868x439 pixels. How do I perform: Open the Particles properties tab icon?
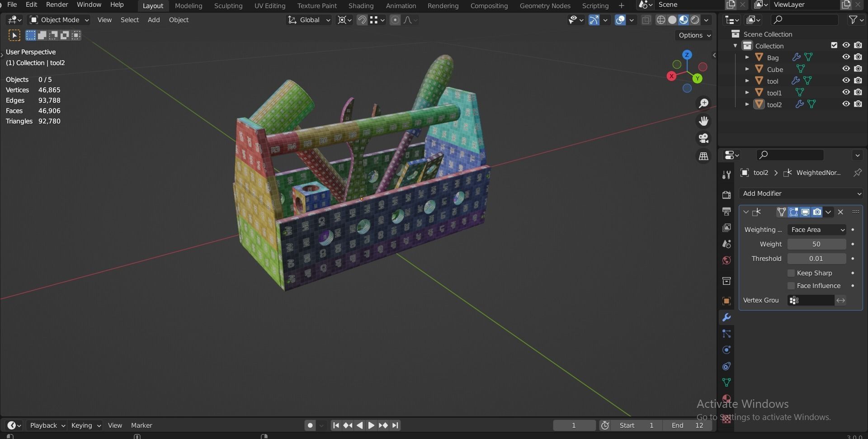click(726, 334)
